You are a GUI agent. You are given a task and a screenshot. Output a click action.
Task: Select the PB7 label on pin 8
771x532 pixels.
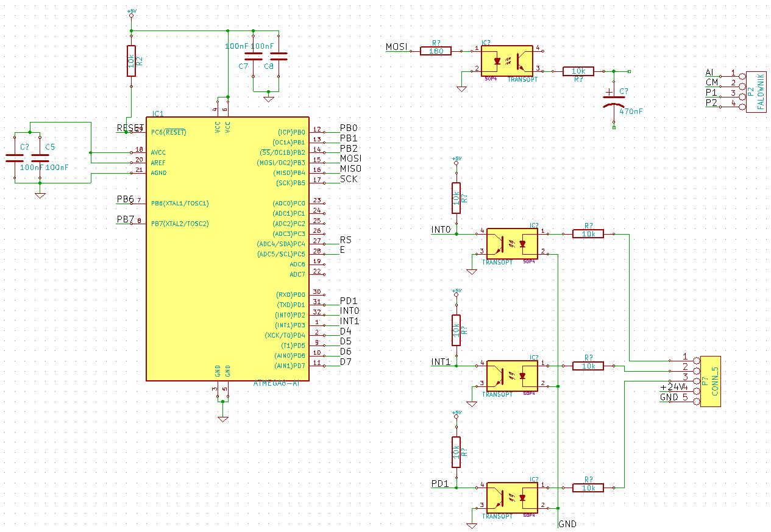point(125,219)
